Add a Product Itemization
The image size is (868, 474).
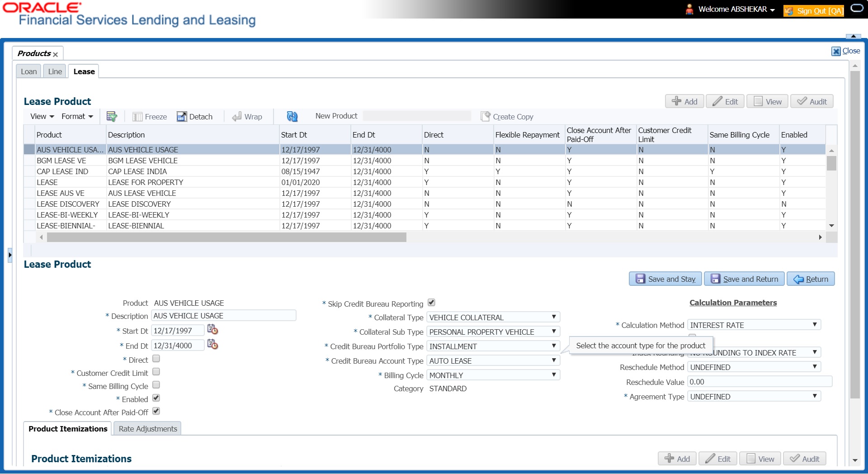677,459
